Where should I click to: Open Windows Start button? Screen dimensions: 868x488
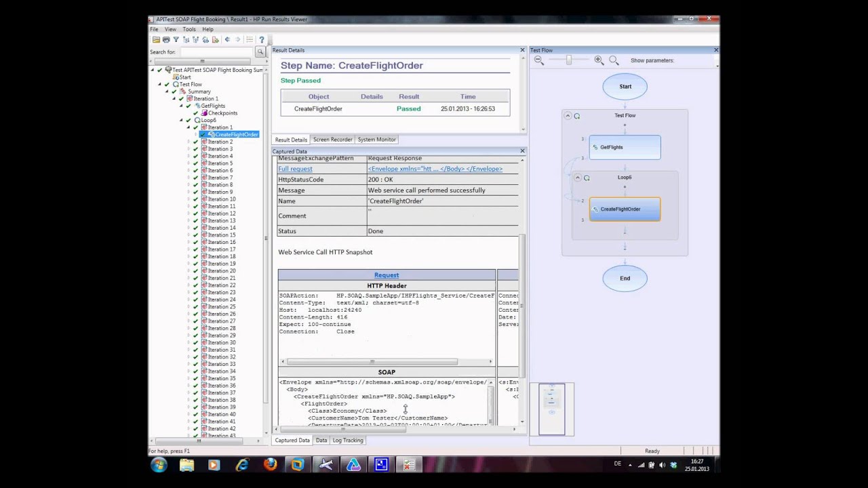click(159, 465)
